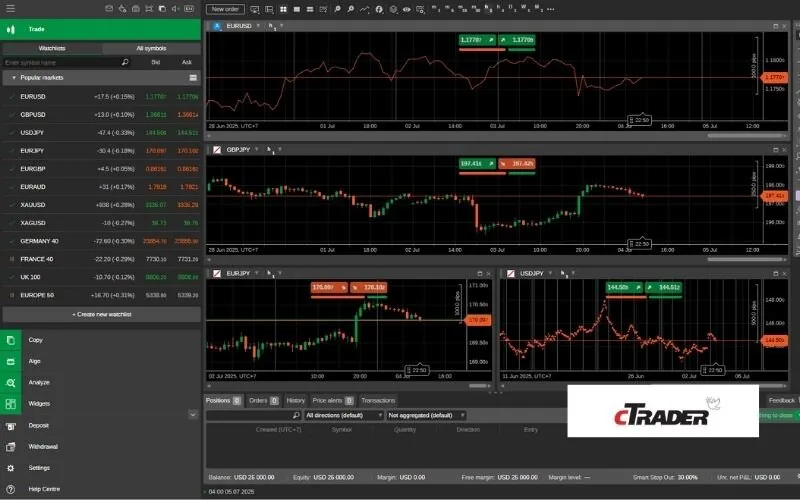Click EURUSD chart sell price button
The image size is (800, 500).
click(478, 40)
